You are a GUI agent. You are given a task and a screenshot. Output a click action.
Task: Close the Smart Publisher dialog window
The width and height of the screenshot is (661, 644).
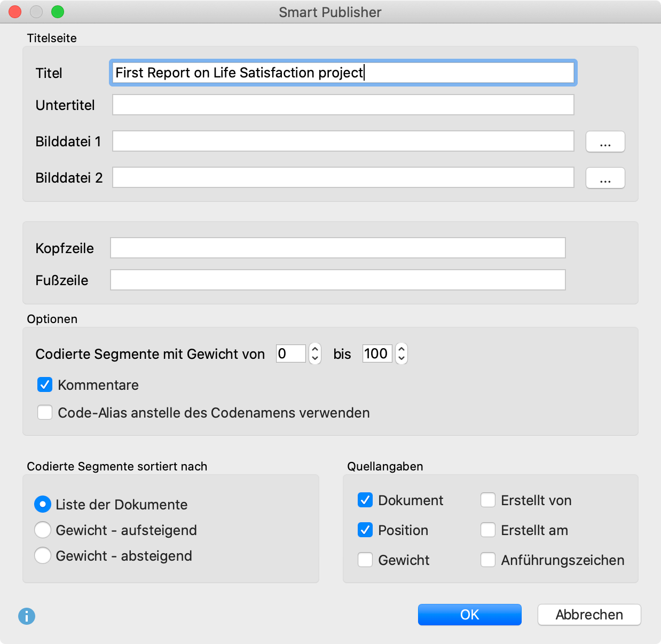15,12
